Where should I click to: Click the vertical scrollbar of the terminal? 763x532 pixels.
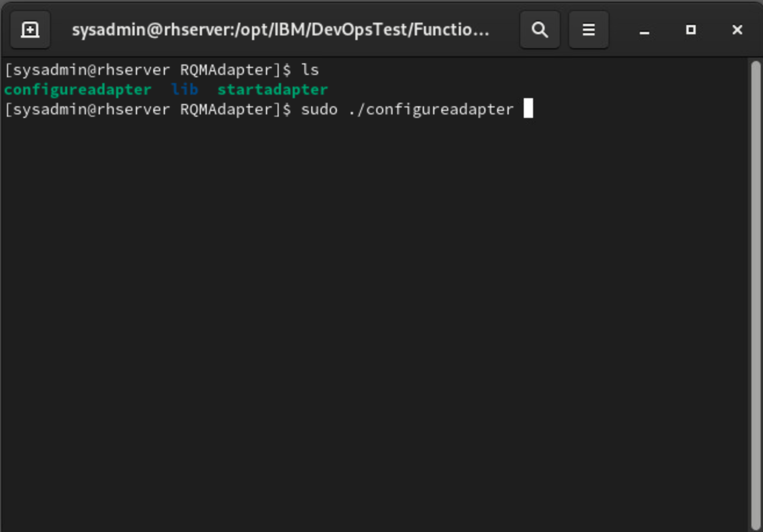click(755, 290)
